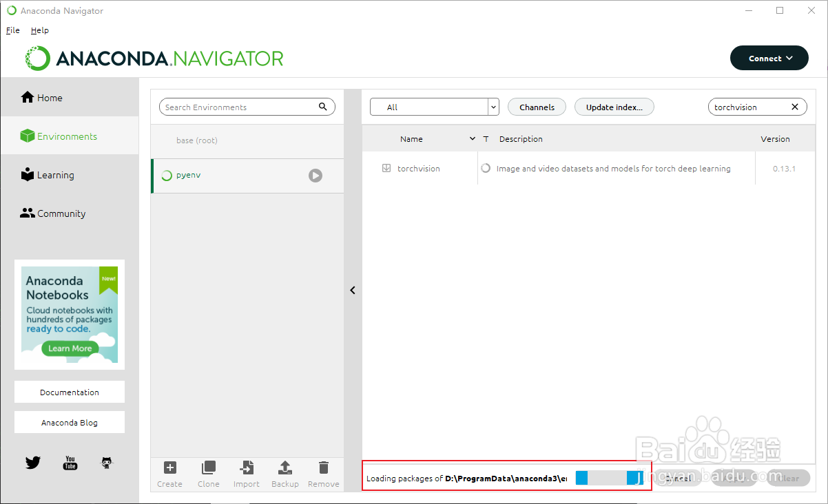Open the YouTube icon link
The width and height of the screenshot is (828, 504).
click(70, 463)
